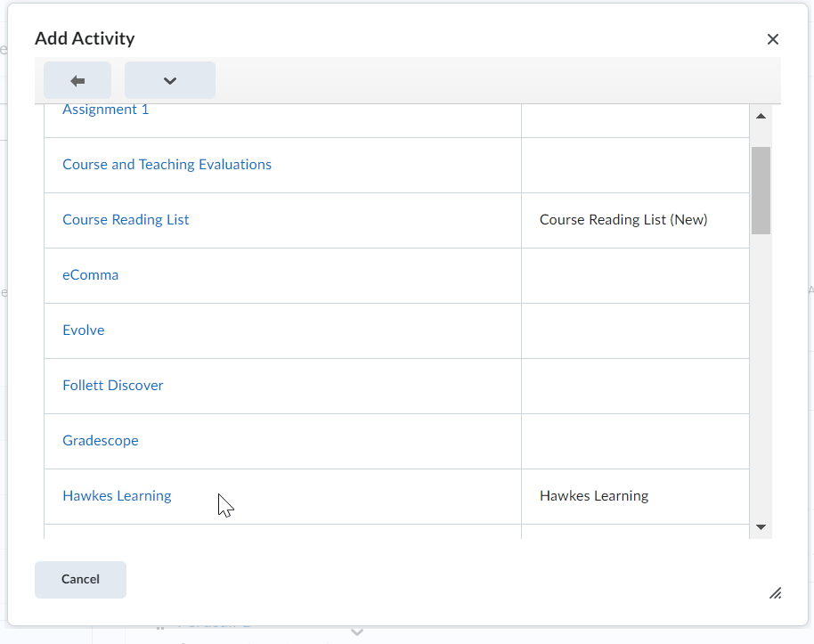Expand the chevron dropdown next to back arrow
Screen dimensions: 814x644
click(170, 80)
